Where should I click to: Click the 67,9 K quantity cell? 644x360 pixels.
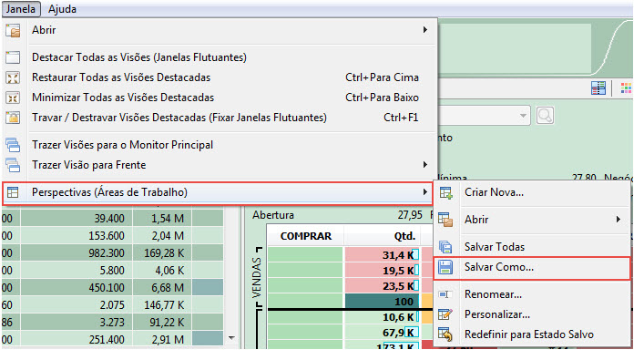point(382,332)
